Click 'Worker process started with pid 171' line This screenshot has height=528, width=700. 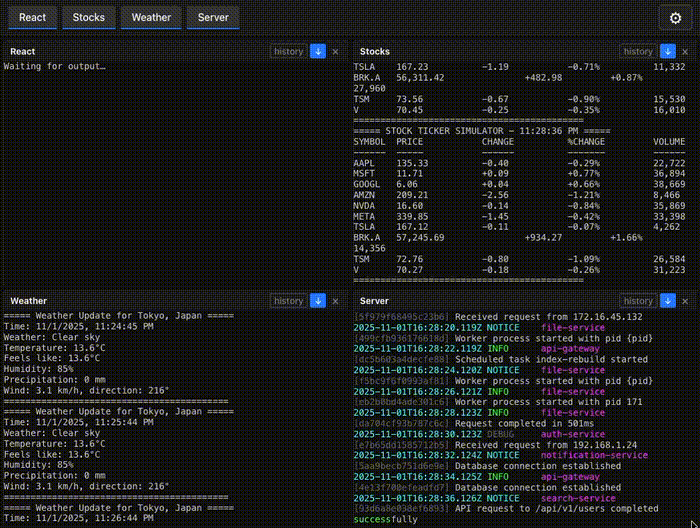(x=498, y=402)
